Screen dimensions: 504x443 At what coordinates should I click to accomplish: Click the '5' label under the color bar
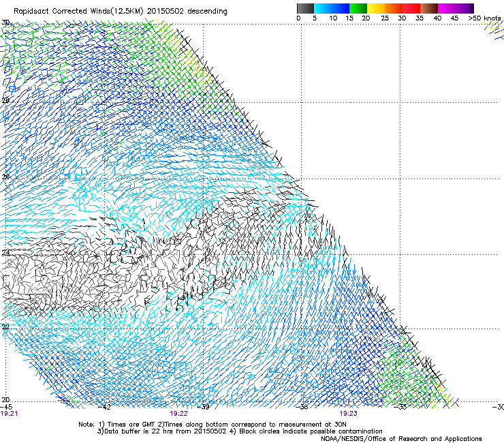pyautogui.click(x=315, y=18)
